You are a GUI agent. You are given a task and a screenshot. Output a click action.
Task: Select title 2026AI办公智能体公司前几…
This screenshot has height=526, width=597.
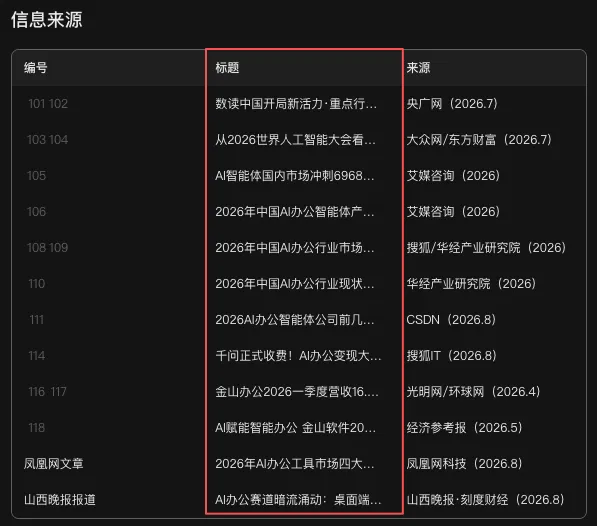(x=295, y=320)
